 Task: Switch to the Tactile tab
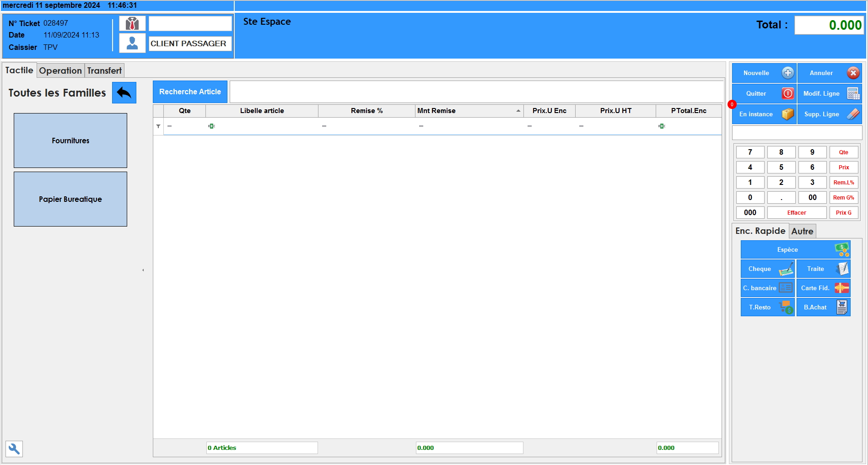pyautogui.click(x=19, y=70)
